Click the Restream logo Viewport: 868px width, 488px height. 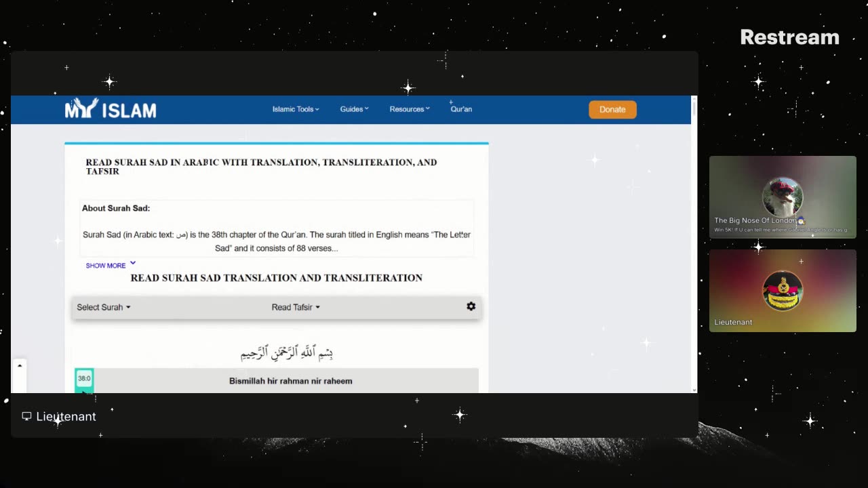point(789,37)
